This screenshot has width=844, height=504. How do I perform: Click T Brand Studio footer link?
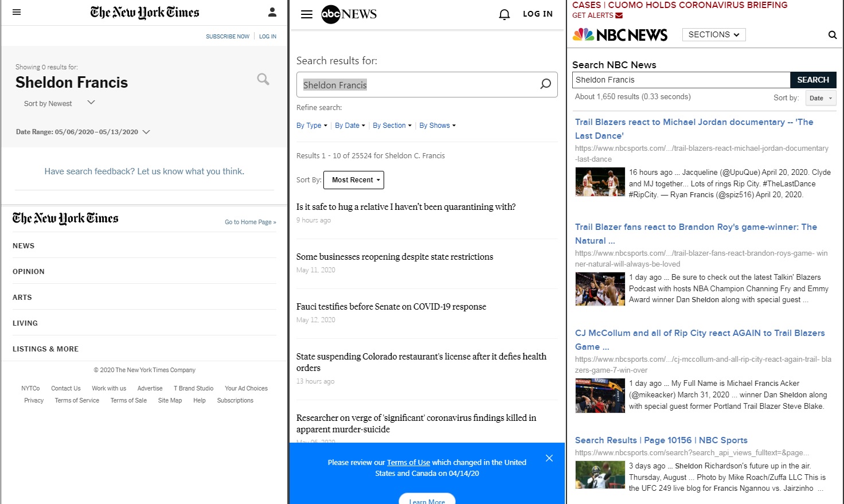(194, 388)
